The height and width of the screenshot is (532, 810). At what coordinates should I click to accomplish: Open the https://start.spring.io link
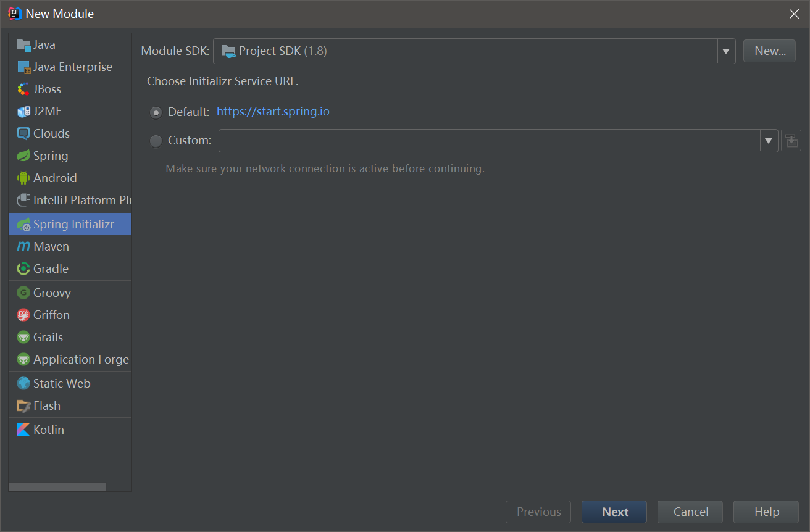point(273,112)
